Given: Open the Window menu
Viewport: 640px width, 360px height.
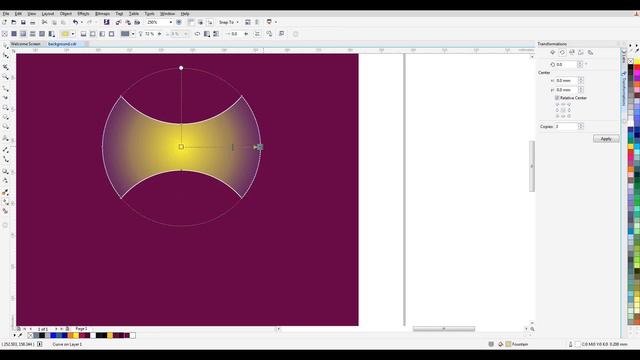Looking at the screenshot, I should point(167,14).
